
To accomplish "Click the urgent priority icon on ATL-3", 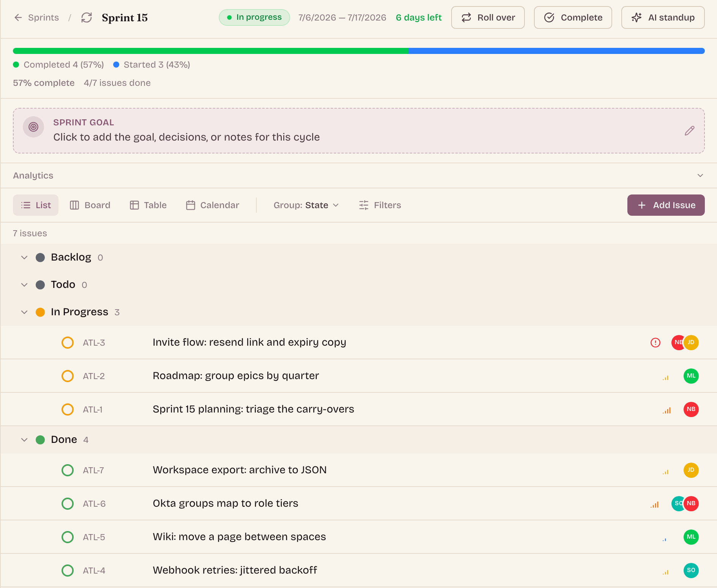I will (x=655, y=343).
